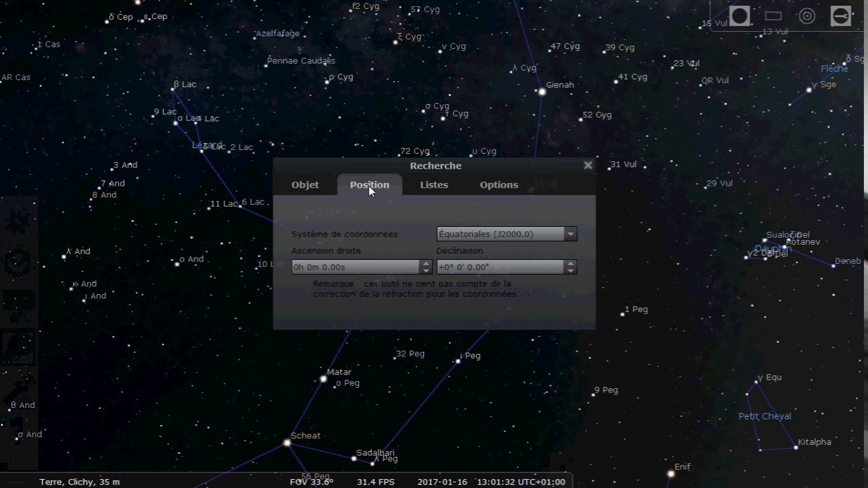Select the star labeled 32 Peg
This screenshot has height=488, width=868.
(395, 357)
